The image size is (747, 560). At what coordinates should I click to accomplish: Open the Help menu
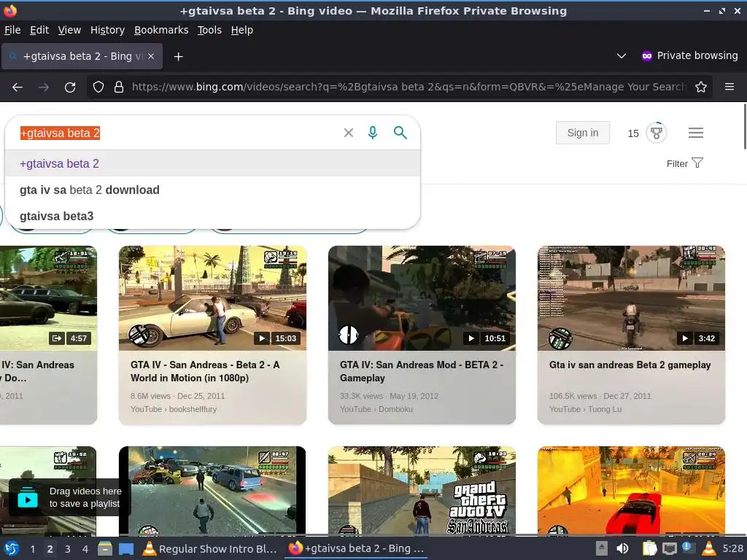(x=242, y=30)
